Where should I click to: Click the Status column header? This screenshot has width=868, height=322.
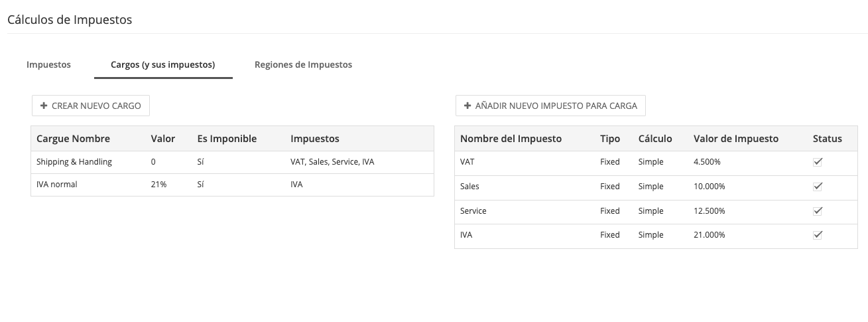(827, 139)
